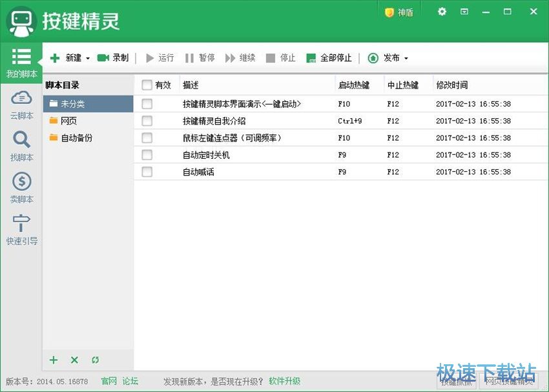Viewport: 549px width, 392px height.
Task: Open the 快速引导 quick guide
Action: pyautogui.click(x=21, y=230)
